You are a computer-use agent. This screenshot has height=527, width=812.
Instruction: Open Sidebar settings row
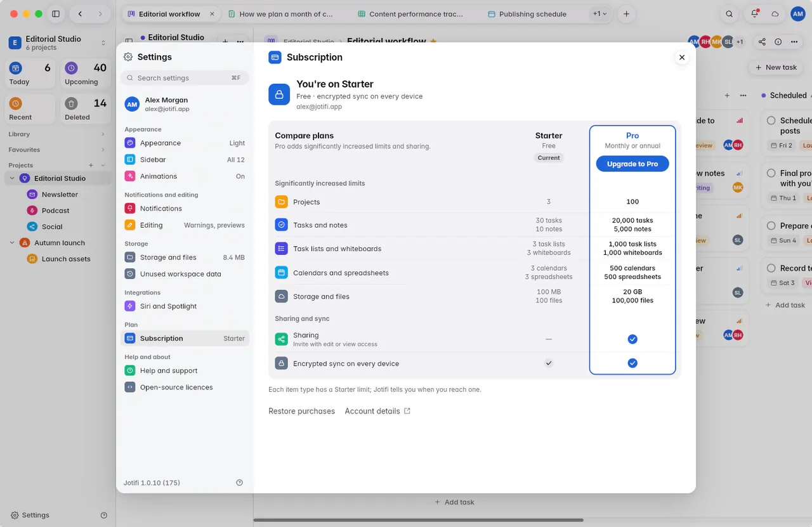[x=185, y=160]
